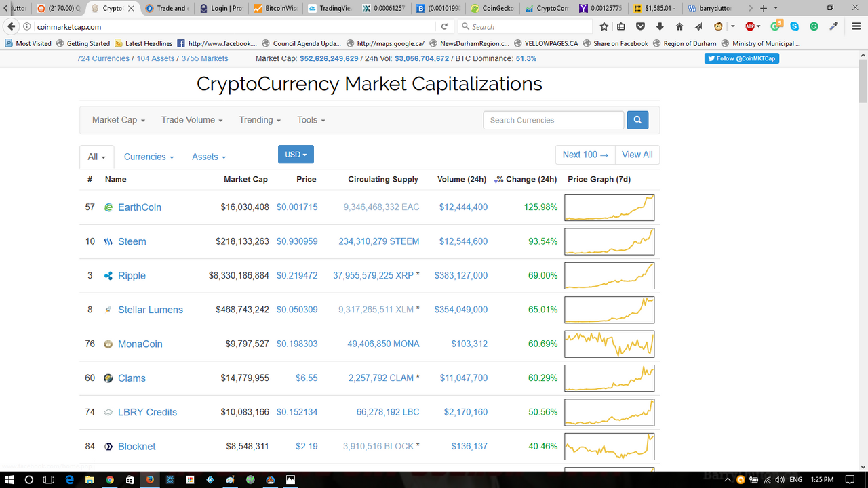This screenshot has width=868, height=488.
Task: Open a new browser tab
Action: [x=764, y=8]
